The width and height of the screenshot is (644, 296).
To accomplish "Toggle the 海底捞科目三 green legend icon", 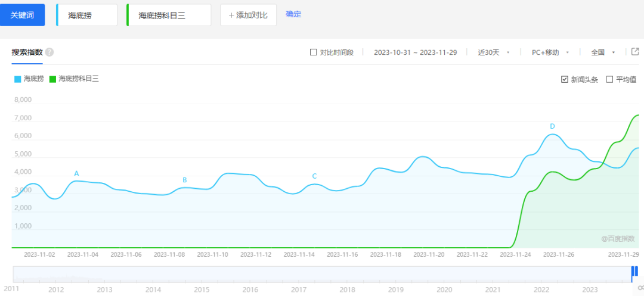I will point(53,79).
